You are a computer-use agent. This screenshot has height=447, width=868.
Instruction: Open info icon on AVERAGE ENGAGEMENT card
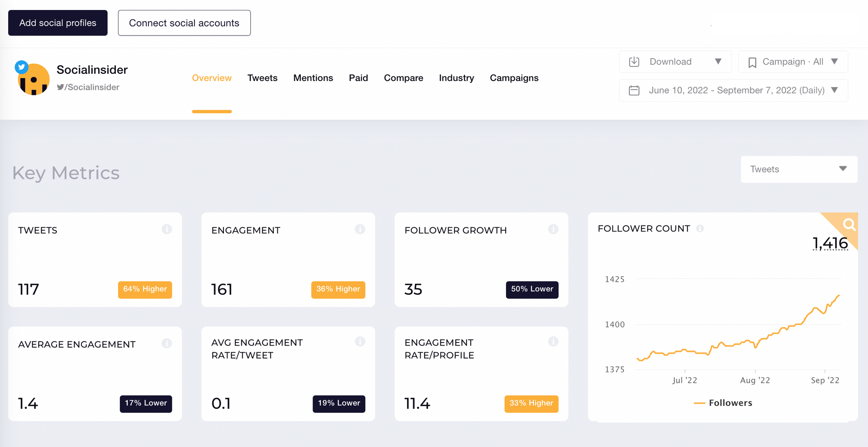coord(167,343)
